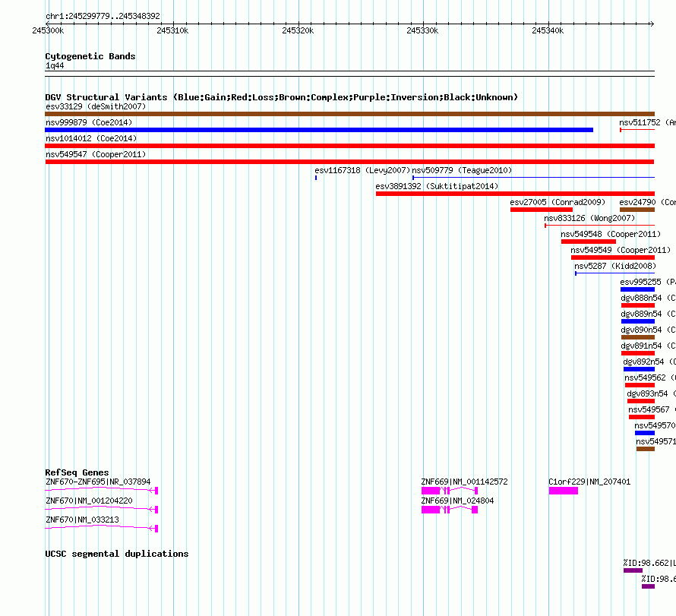Click the blue nsv549570 gain bar
The height and width of the screenshot is (616, 676).
[645, 433]
